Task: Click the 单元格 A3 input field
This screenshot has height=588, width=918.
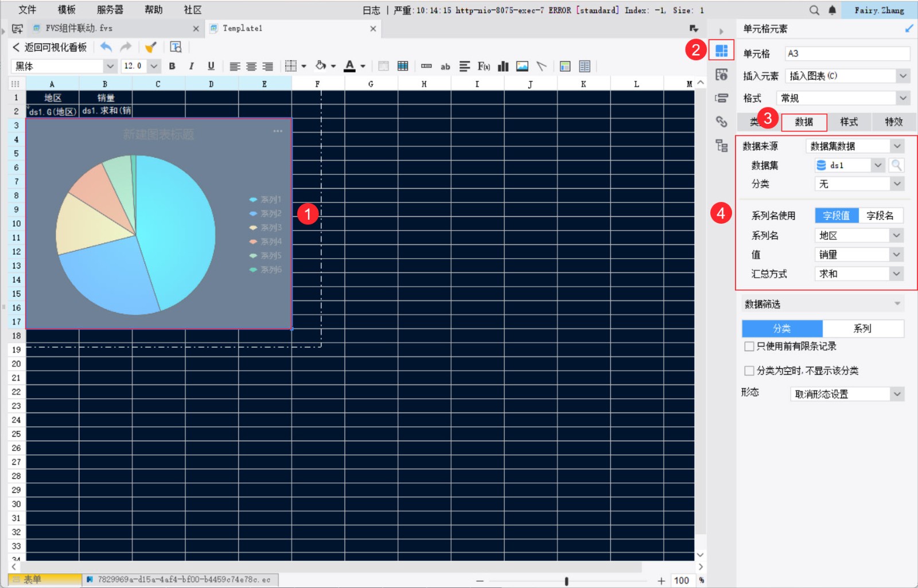Action: coord(847,53)
